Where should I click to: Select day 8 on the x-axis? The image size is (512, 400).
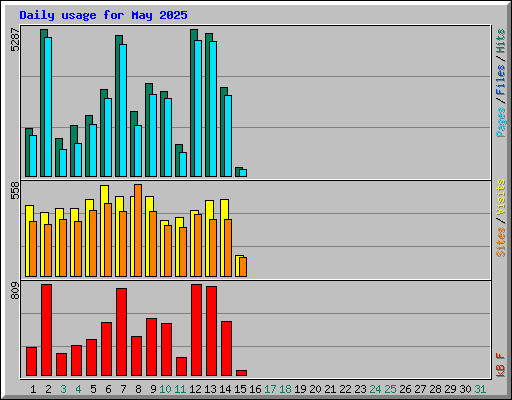(138, 389)
